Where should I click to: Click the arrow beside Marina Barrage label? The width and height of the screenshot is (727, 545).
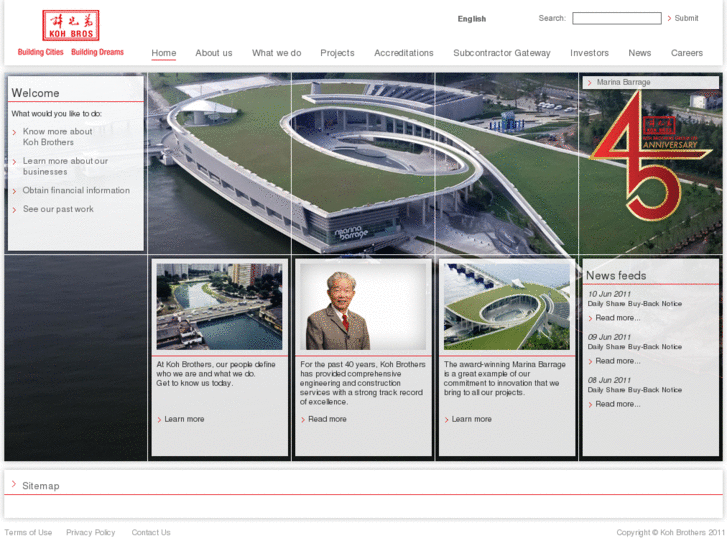pyautogui.click(x=590, y=83)
